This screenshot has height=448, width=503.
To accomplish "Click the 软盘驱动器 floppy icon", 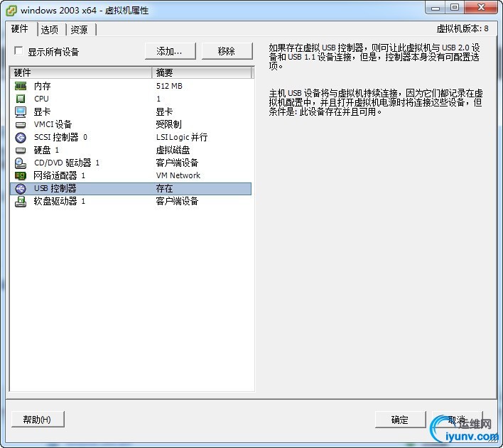I will (21, 202).
